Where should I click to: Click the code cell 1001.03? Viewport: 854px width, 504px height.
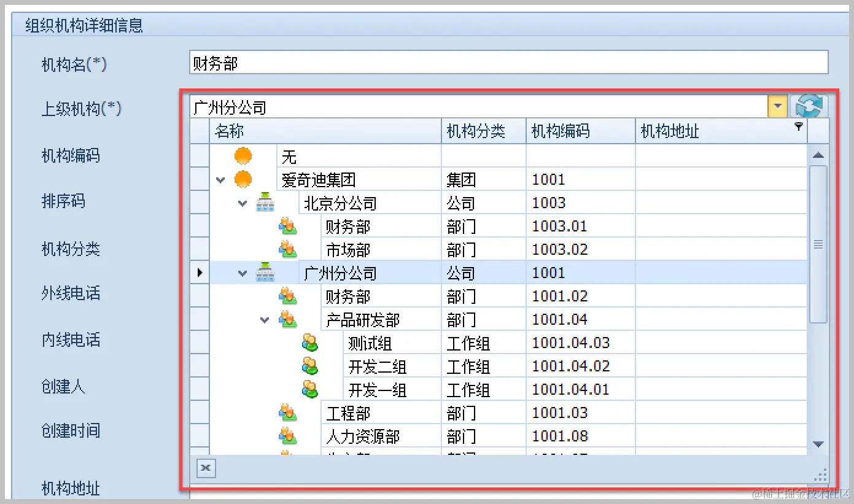581,413
